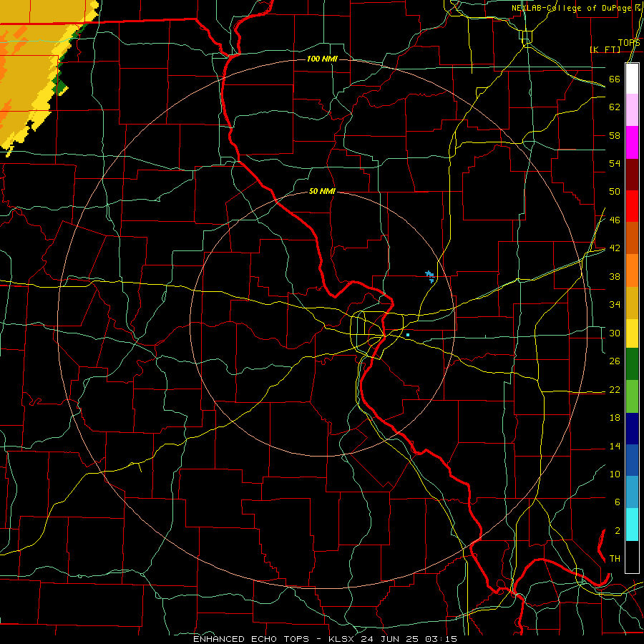Click the tiny cyan echo pixel east of city
This screenshot has height=644, width=644.
[x=408, y=335]
